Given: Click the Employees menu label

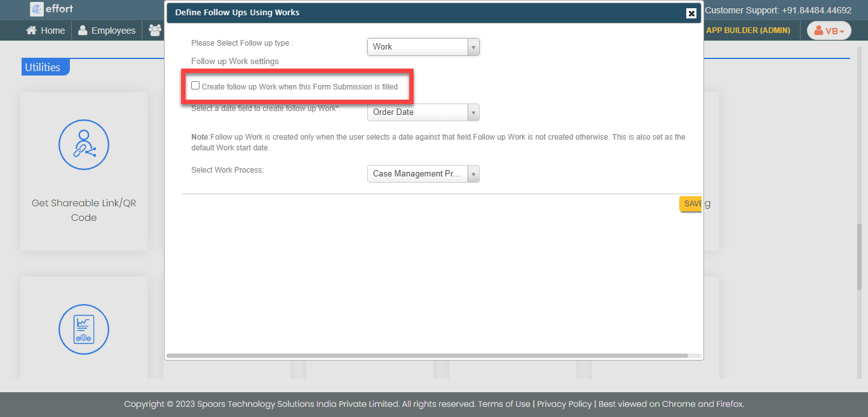Looking at the screenshot, I should pos(113,30).
